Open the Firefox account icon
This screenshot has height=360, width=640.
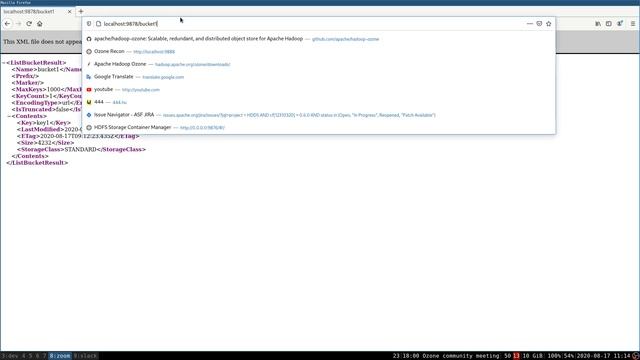[x=620, y=24]
